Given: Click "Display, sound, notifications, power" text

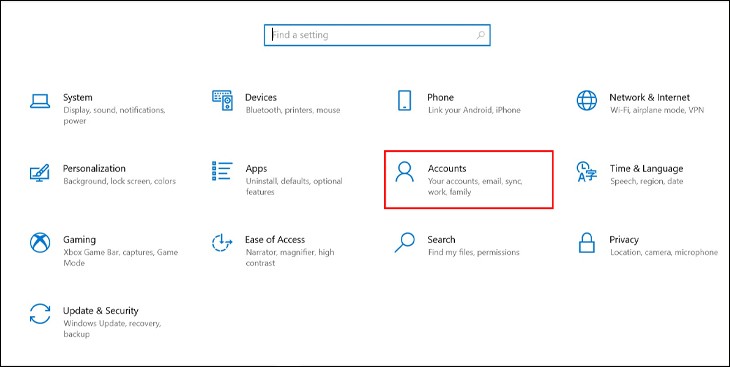Looking at the screenshot, I should 114,116.
